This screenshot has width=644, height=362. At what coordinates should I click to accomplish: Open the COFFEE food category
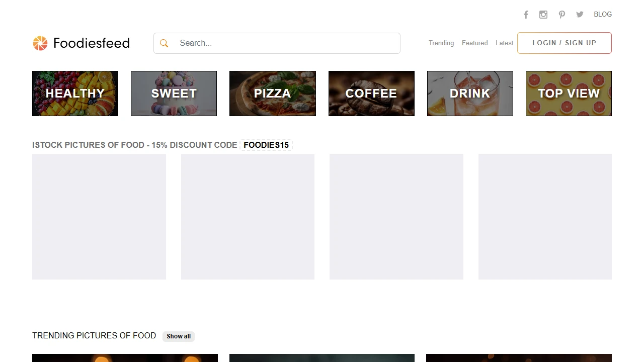pos(371,93)
